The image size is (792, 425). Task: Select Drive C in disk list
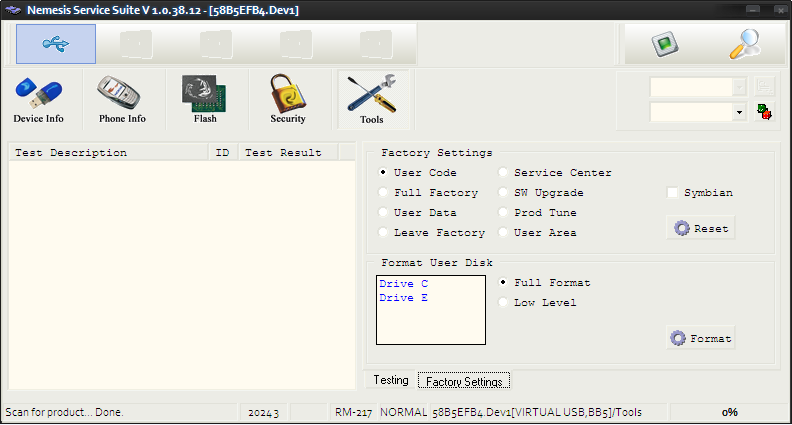[x=404, y=284]
